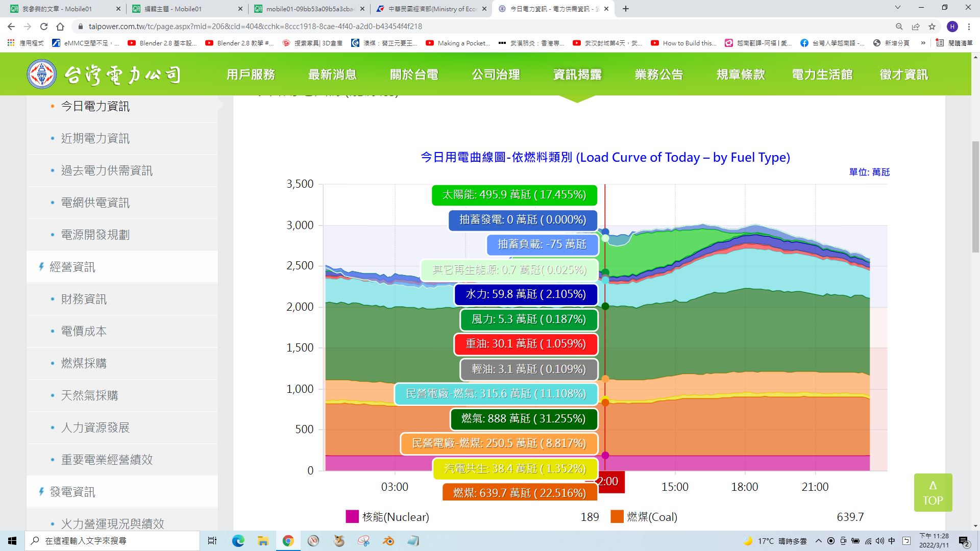This screenshot has height=551, width=980.
Task: Switch to 中華民國經濟部 tab
Action: pyautogui.click(x=431, y=9)
